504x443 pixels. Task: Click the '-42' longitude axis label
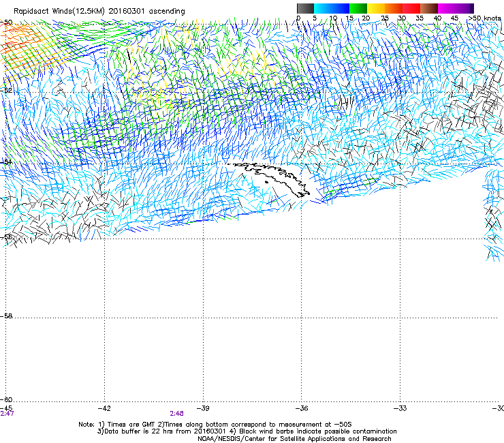pyautogui.click(x=104, y=408)
